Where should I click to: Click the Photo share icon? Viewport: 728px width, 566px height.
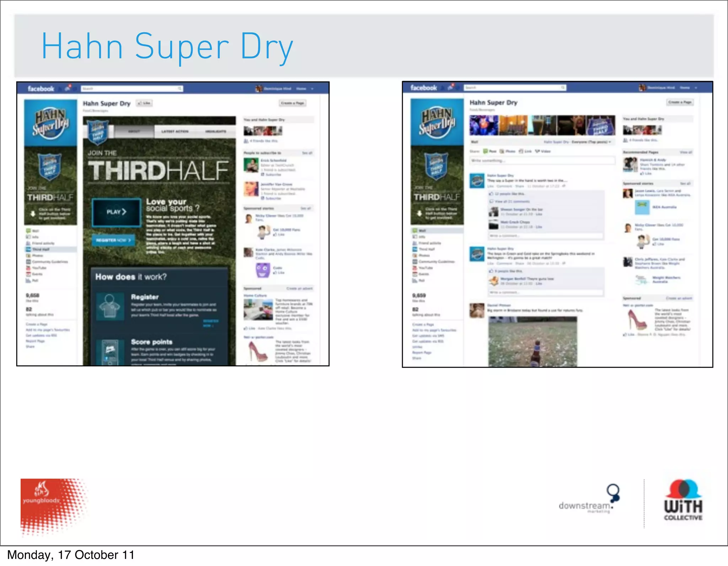point(502,151)
